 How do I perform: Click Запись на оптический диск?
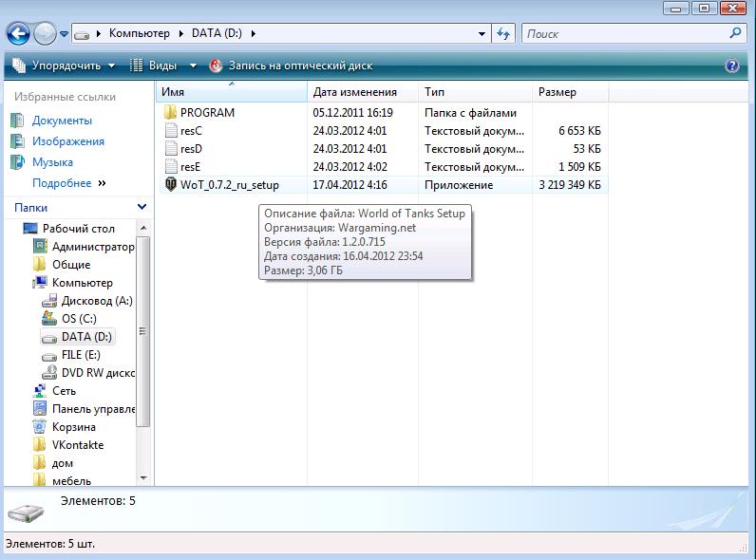point(290,65)
